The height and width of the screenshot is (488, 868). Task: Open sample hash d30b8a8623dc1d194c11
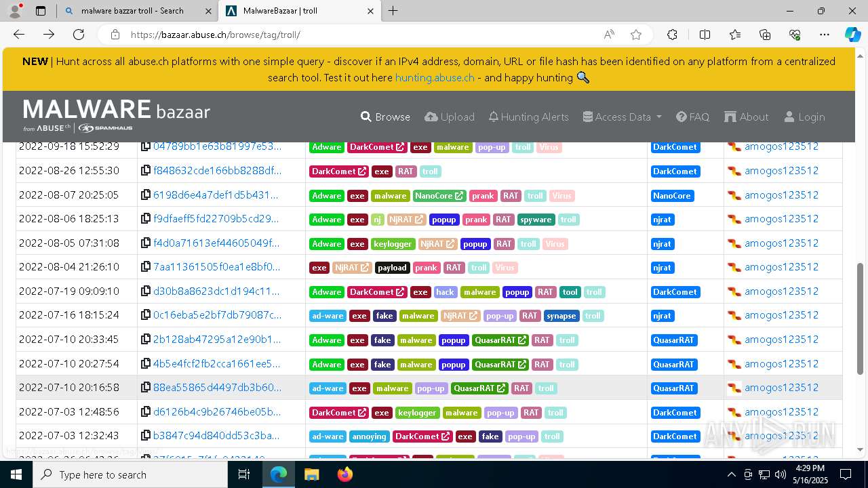coord(216,291)
